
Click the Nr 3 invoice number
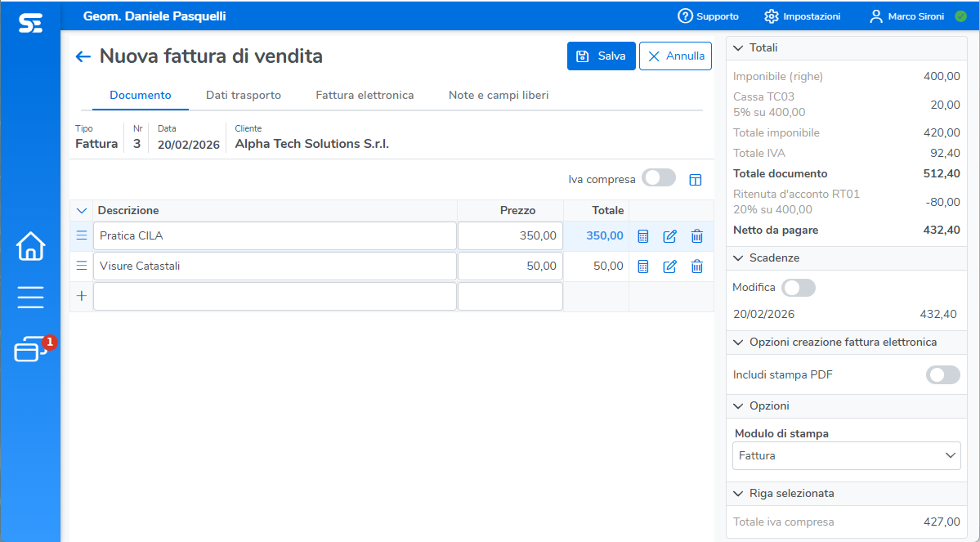point(136,137)
